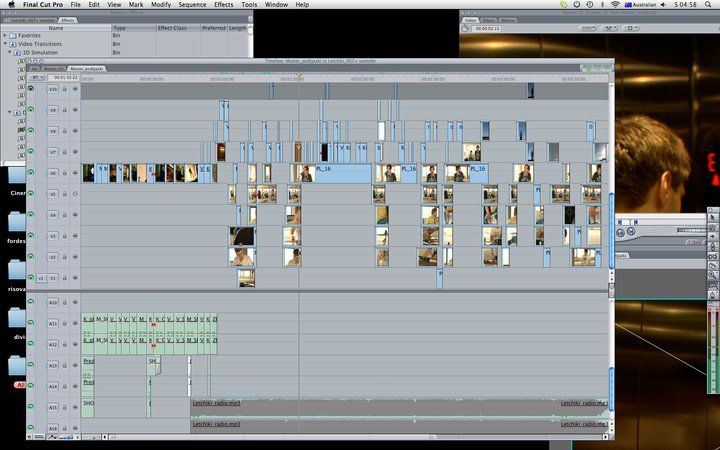Collapse the Video Transitions bin
Viewport: 720px width, 450px height.
tap(5, 44)
